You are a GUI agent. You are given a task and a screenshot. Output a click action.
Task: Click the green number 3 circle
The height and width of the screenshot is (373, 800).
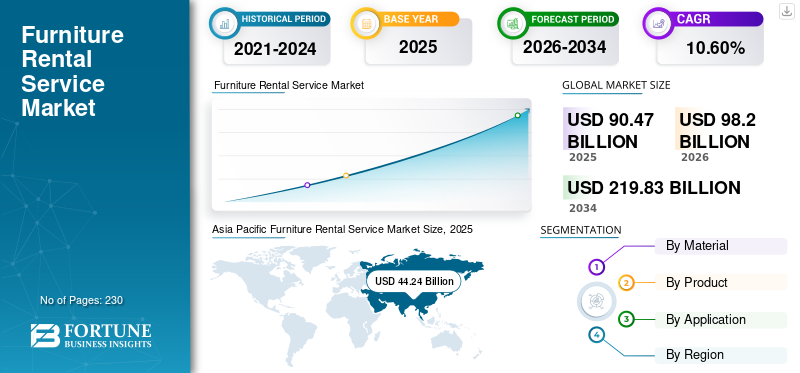click(x=627, y=319)
